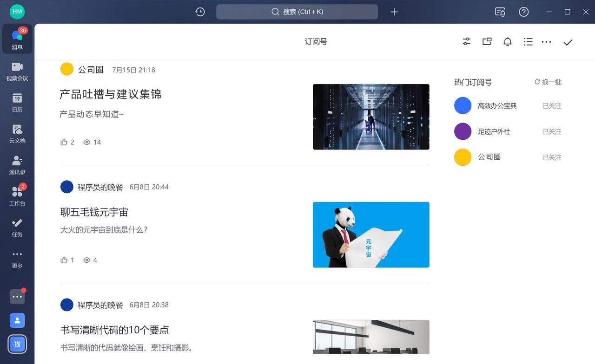Click the blue avatar of 高效办公宝典
Image resolution: width=595 pixels, height=364 pixels.
tap(463, 106)
